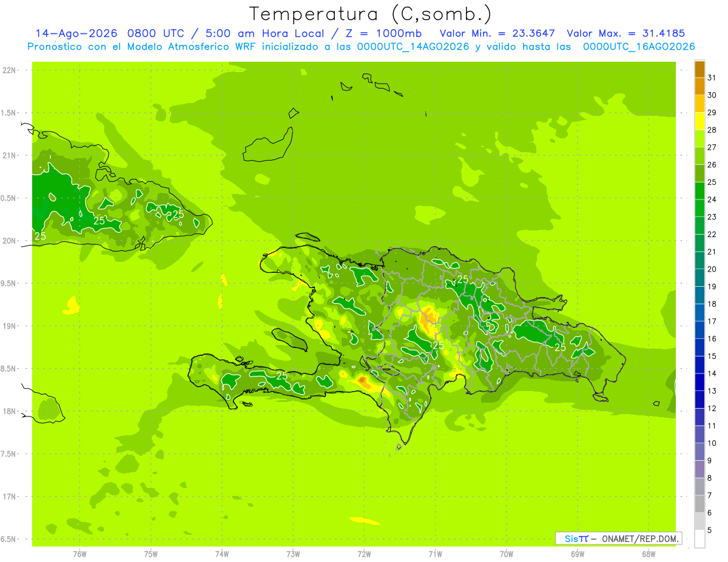Click the 72W longitude axis label
Screen dimensions: 728x562
[x=364, y=554]
